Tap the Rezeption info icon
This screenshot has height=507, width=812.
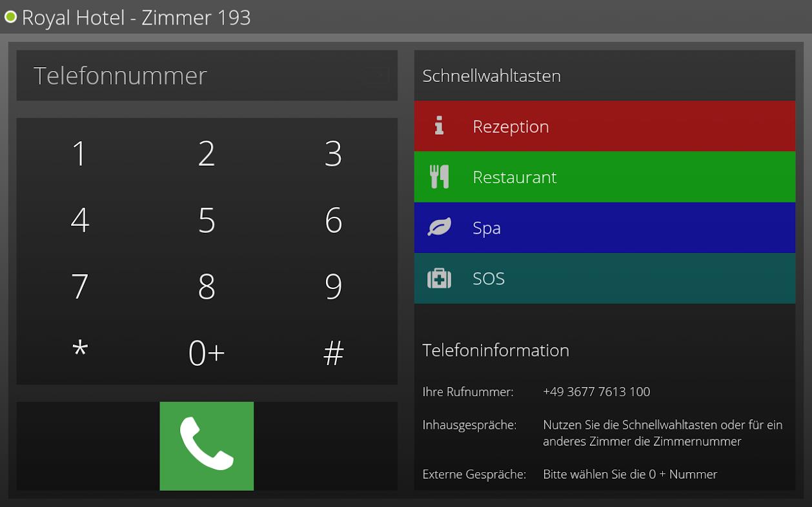coord(439,126)
